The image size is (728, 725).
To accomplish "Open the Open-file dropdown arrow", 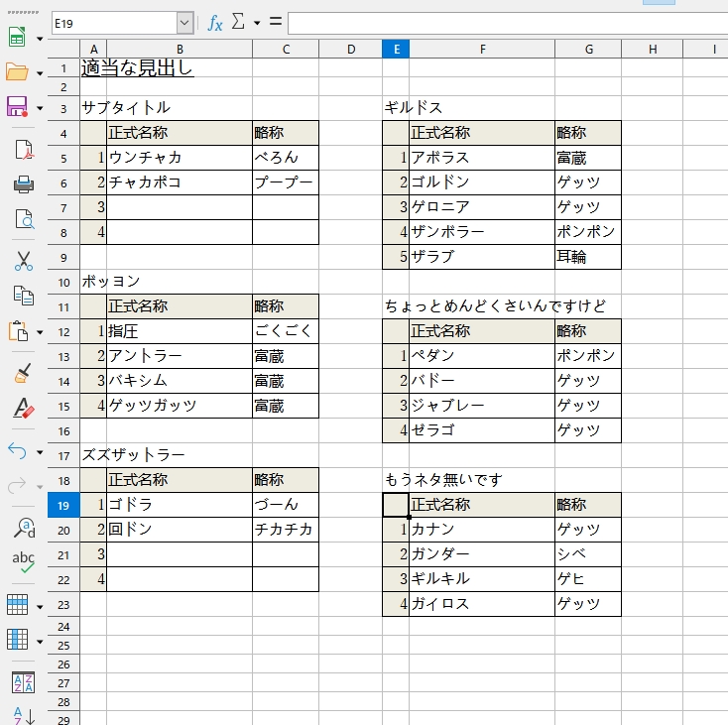I will coord(40,72).
